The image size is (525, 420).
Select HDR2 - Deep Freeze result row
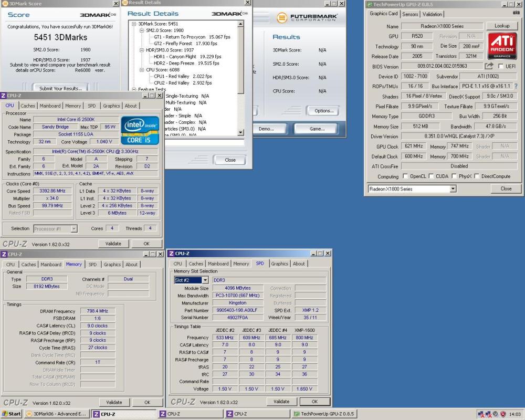tap(186, 63)
